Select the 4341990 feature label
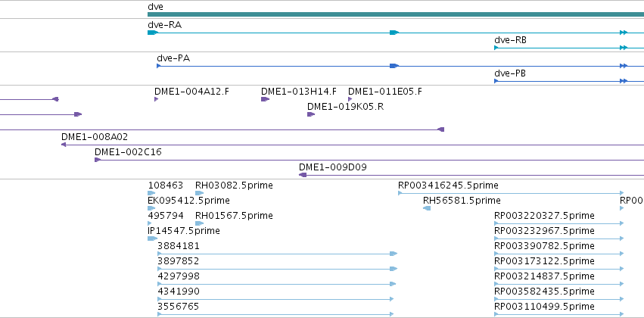The height and width of the screenshot is (318, 644). (x=179, y=291)
